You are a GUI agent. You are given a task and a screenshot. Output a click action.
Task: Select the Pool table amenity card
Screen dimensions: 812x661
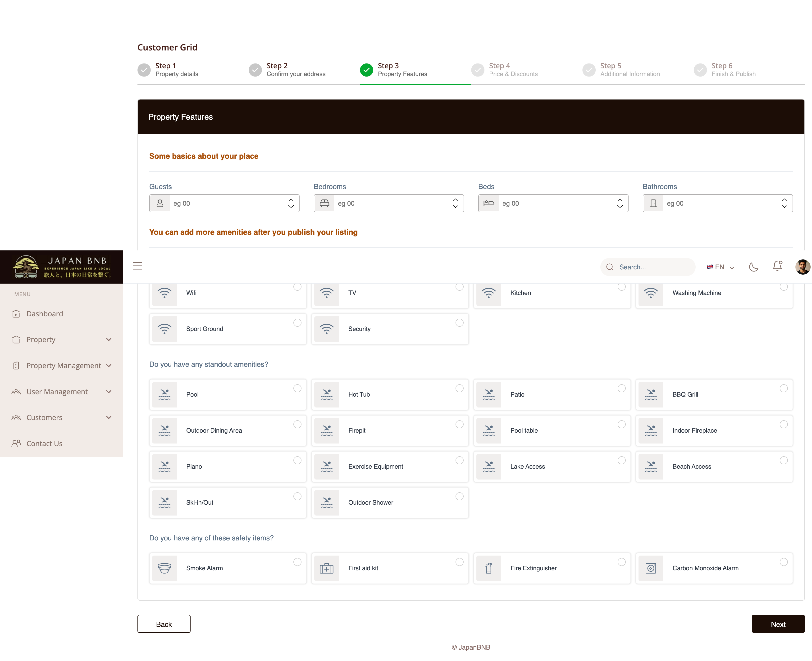[552, 430]
